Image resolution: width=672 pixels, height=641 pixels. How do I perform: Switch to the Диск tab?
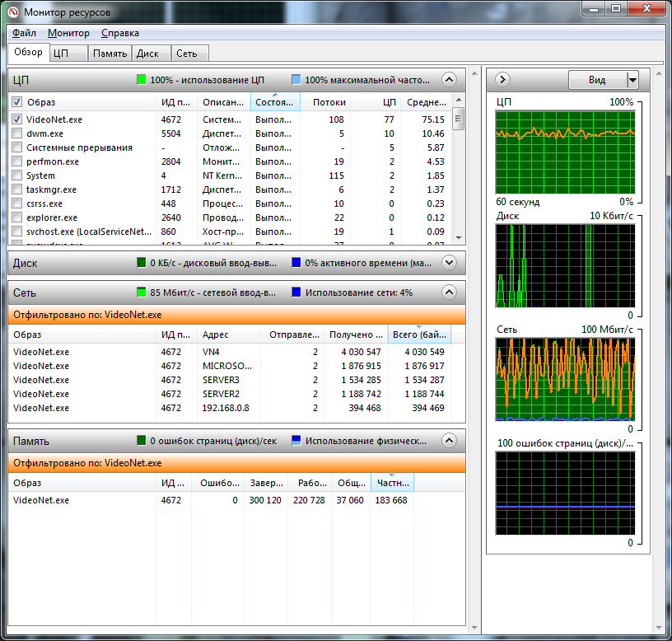tap(152, 54)
